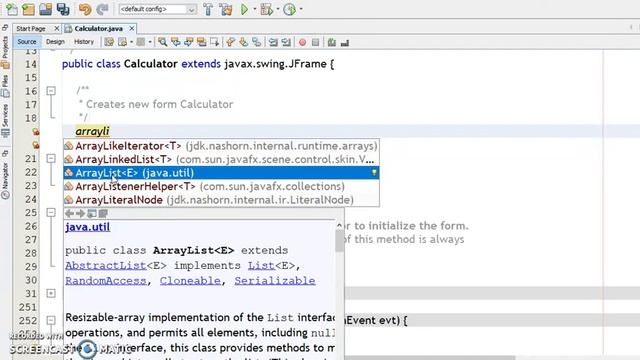The height and width of the screenshot is (360, 640).
Task: Go to previous bookmark icon
Action: 231,42
